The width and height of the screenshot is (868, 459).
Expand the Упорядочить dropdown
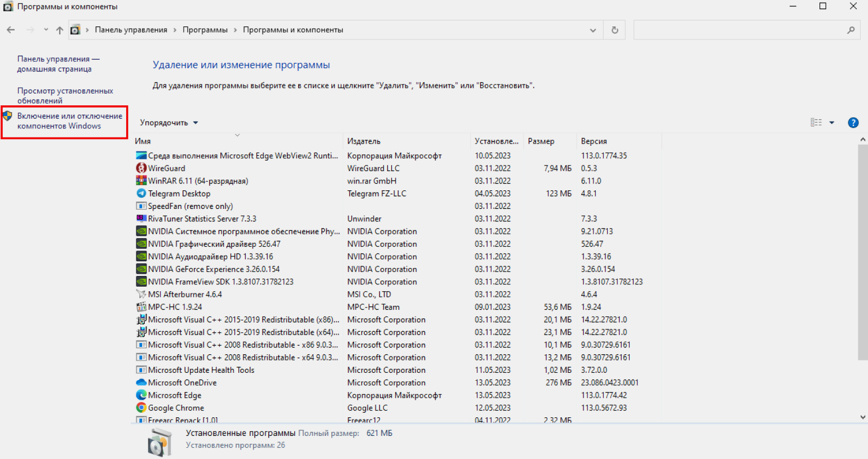(x=169, y=123)
